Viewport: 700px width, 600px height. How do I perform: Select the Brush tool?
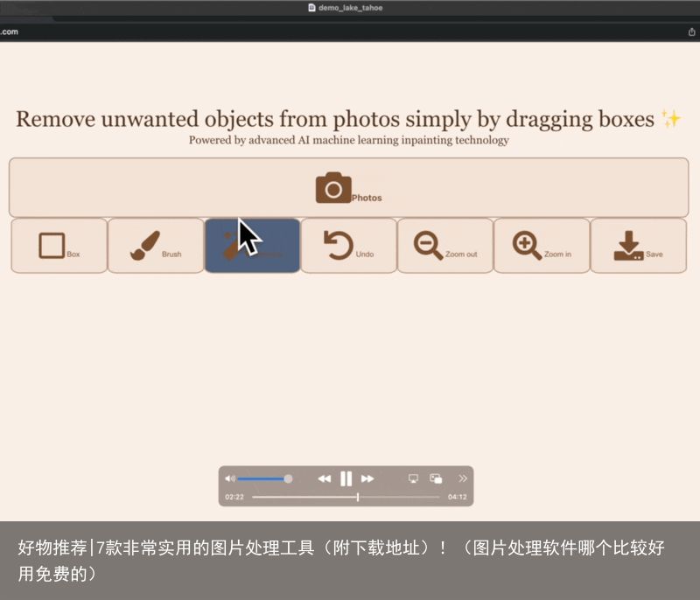156,246
